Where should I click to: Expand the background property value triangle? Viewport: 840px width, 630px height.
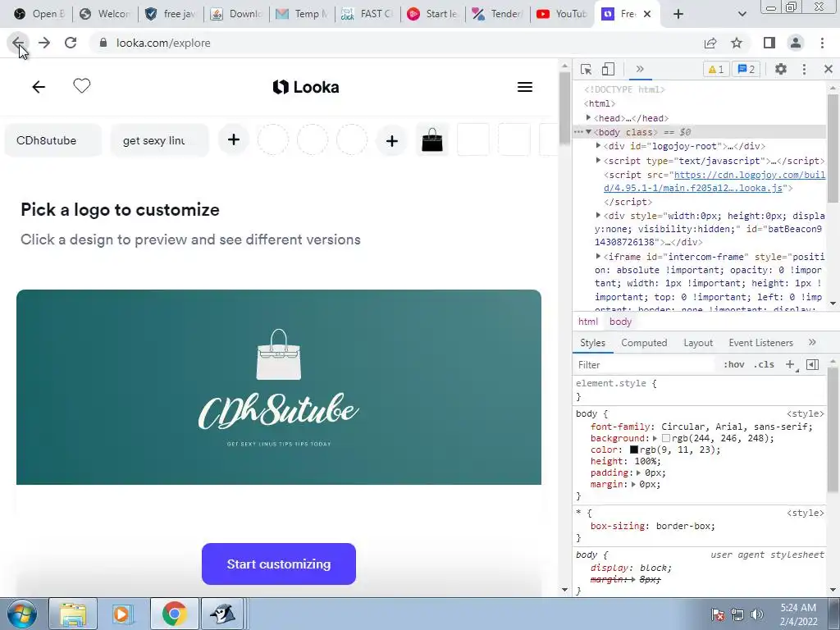click(655, 438)
